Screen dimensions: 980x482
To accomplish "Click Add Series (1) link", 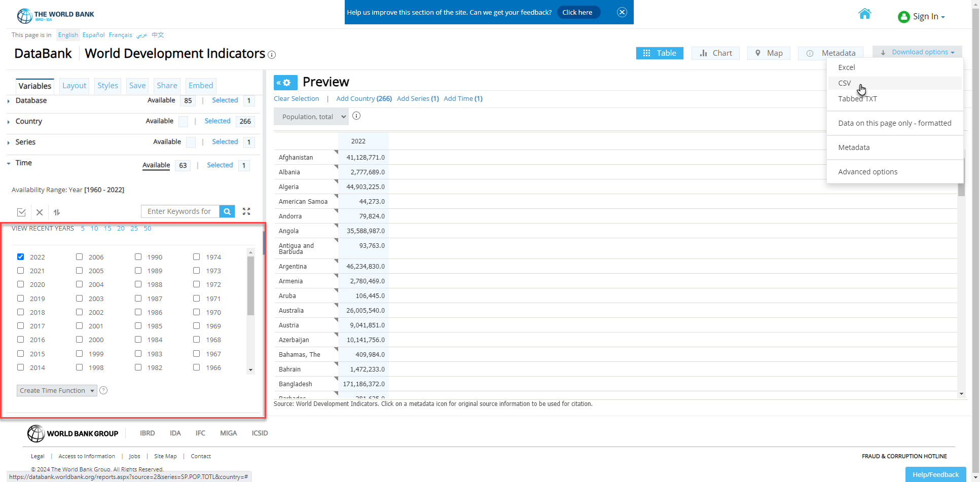I will (x=418, y=99).
